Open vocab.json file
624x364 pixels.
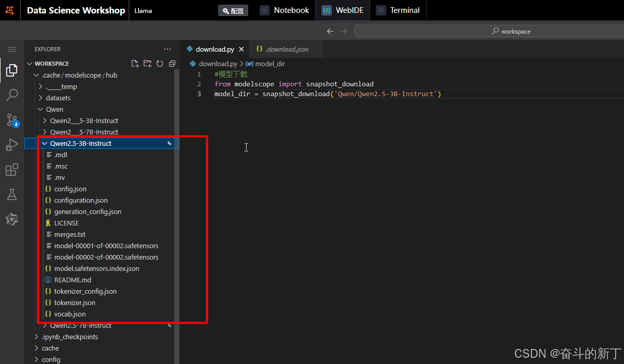click(x=70, y=314)
